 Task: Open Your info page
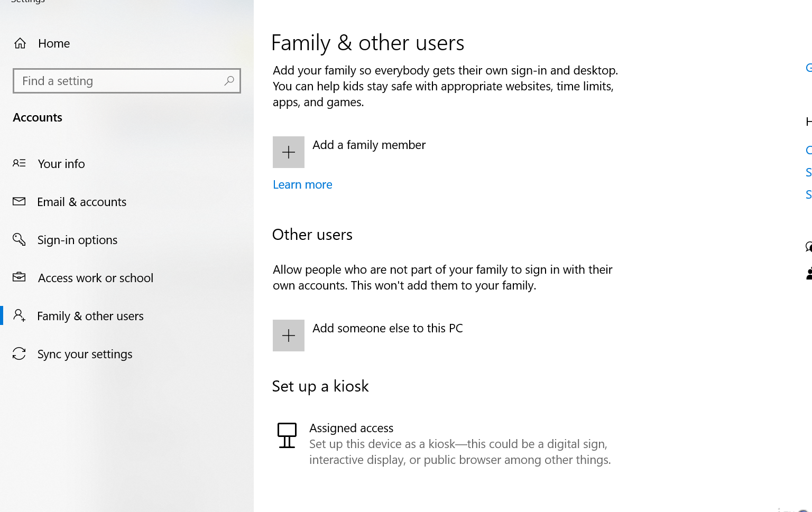pos(61,164)
